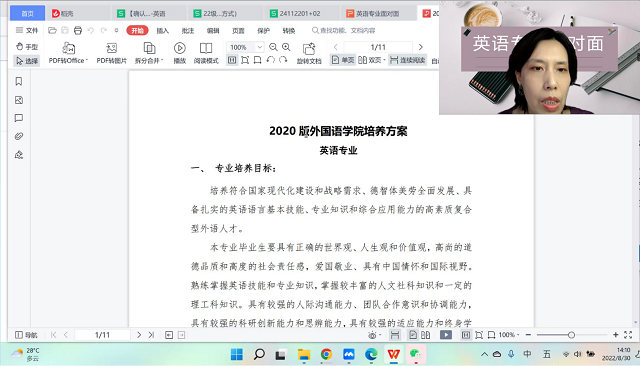Jump to last page in status bar
640x366 pixels.
point(151,335)
